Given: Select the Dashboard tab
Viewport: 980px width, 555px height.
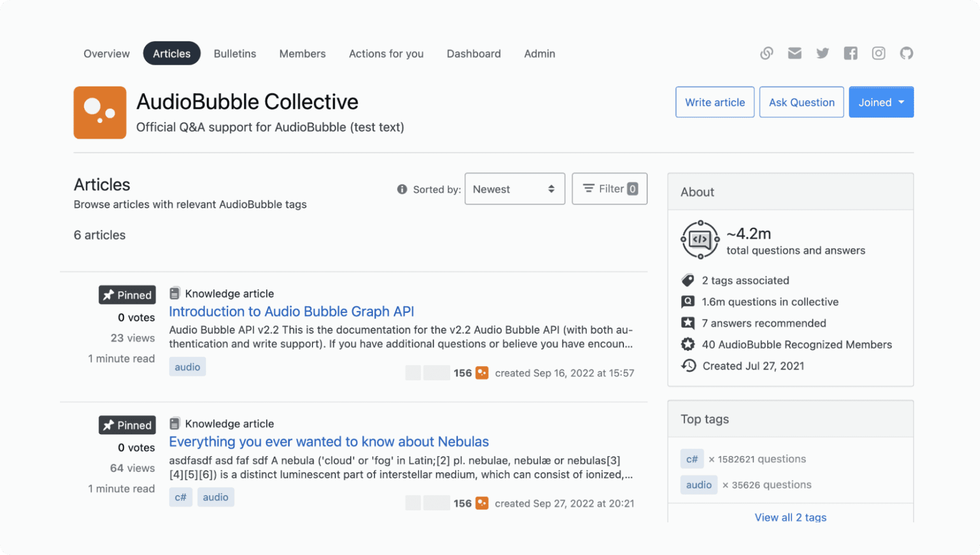Looking at the screenshot, I should click(x=474, y=53).
